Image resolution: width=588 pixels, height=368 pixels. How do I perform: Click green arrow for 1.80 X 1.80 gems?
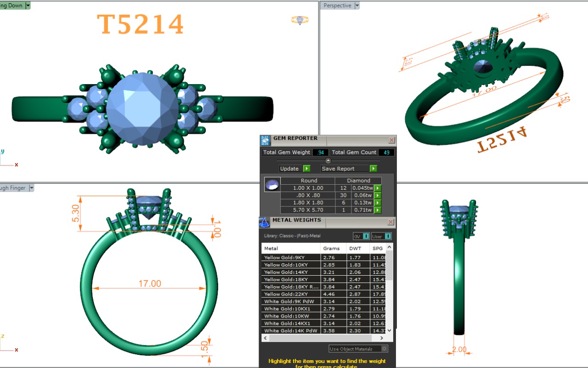click(x=378, y=203)
